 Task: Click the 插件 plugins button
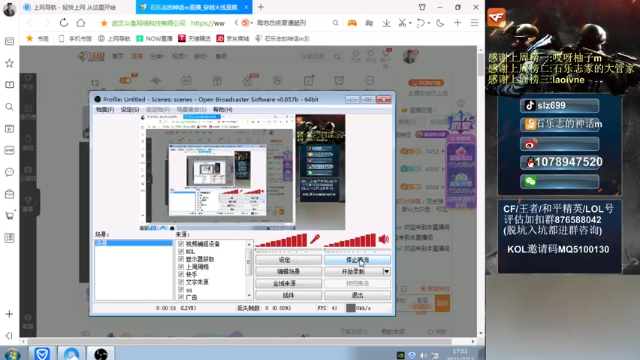coord(288,295)
